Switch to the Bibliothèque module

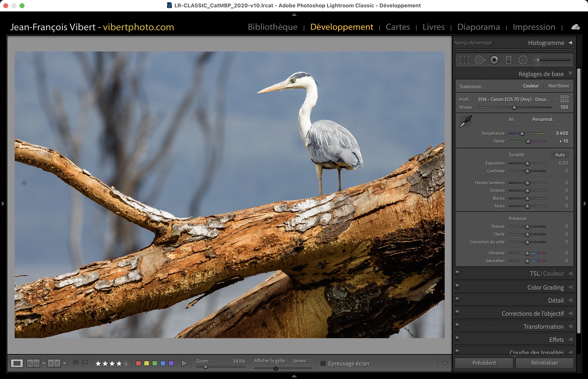point(273,27)
